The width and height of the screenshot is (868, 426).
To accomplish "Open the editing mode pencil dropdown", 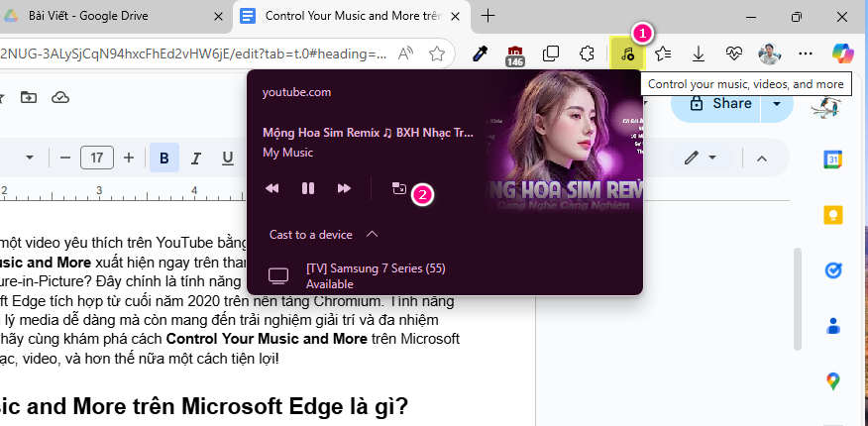I will [x=701, y=159].
